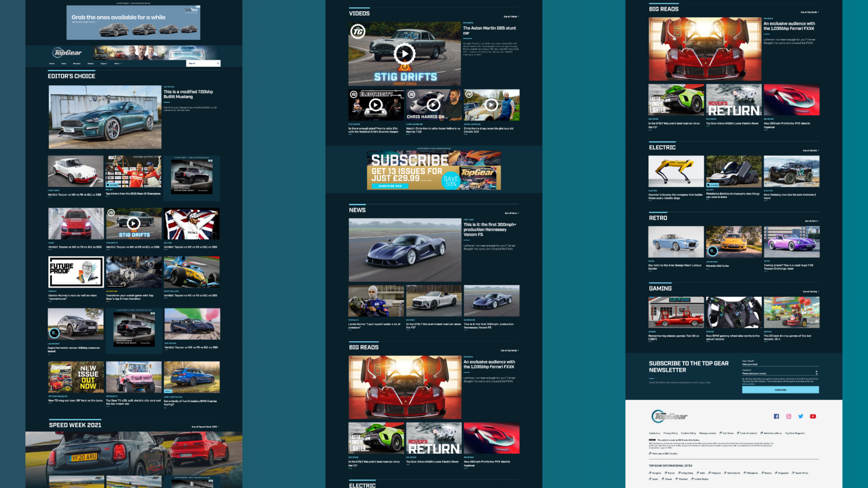Screen dimensions: 868x488
Task: Open the modified 720bhp Bullitt Mustang article
Action: [x=188, y=94]
